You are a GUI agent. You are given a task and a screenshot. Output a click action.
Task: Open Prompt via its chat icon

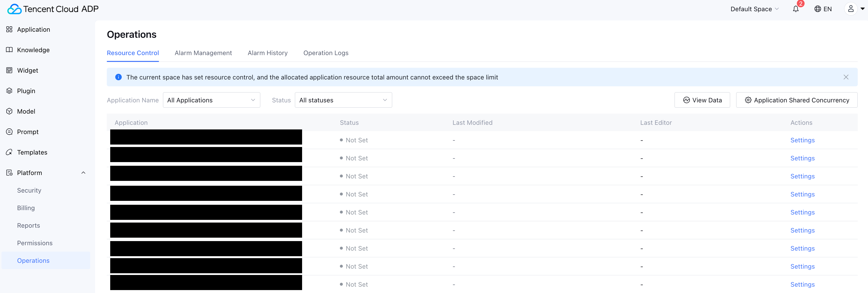click(9, 132)
